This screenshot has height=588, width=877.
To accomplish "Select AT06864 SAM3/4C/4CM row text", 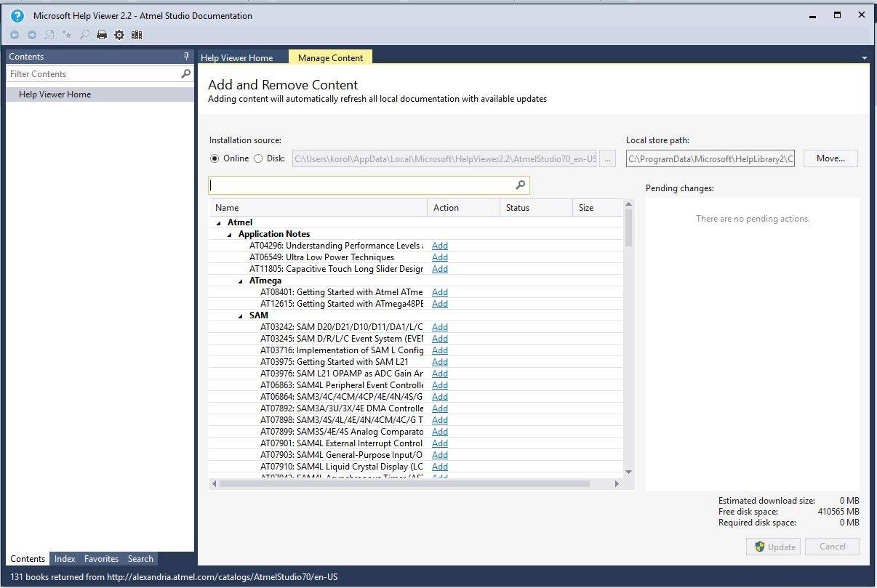I will pyautogui.click(x=342, y=397).
